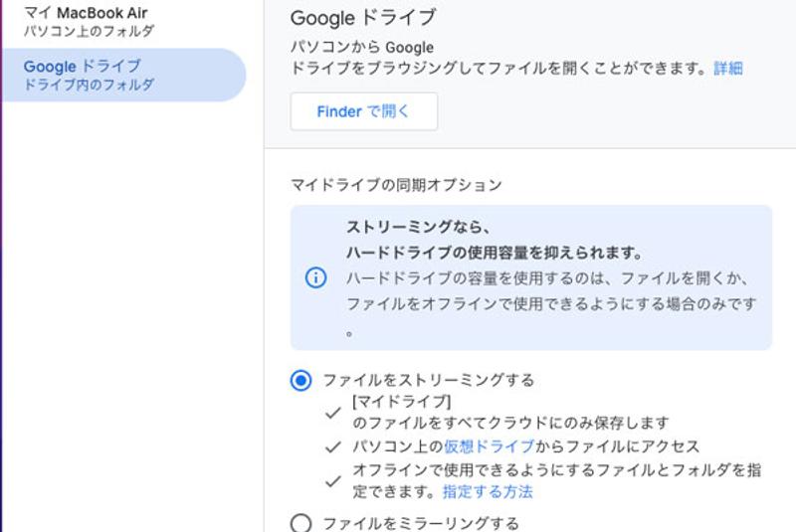Screen dimensions: 796x532
Task: Click the ファイルをミラーリングする option label
Action: (421, 523)
